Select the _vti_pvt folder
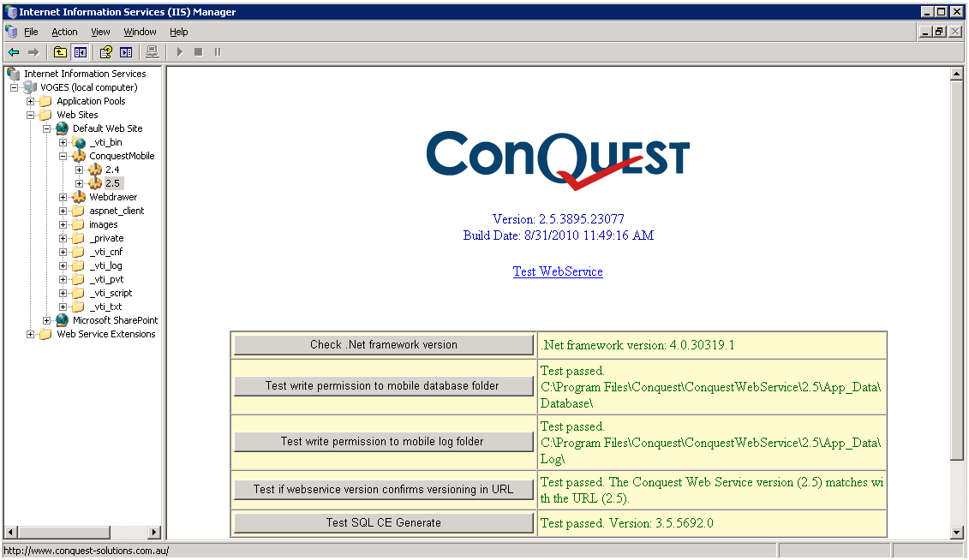This screenshot has height=560, width=969. [106, 279]
